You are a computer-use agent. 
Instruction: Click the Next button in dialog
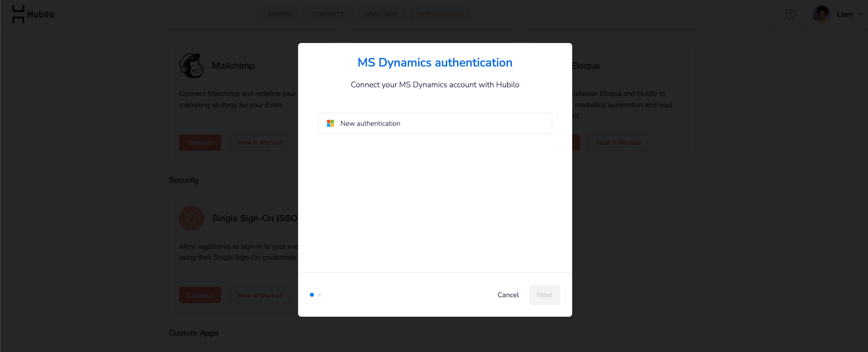(545, 295)
